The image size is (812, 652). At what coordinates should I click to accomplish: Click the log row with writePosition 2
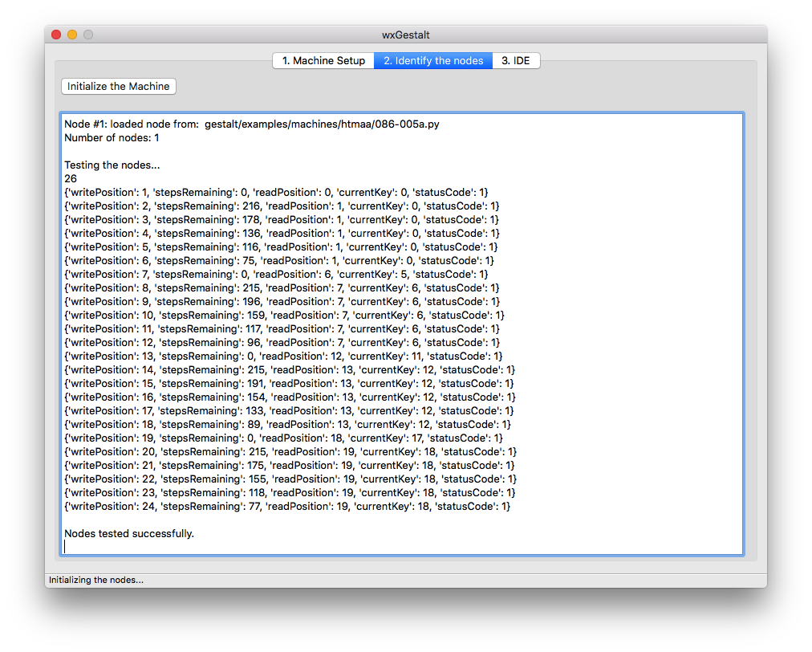coord(282,206)
